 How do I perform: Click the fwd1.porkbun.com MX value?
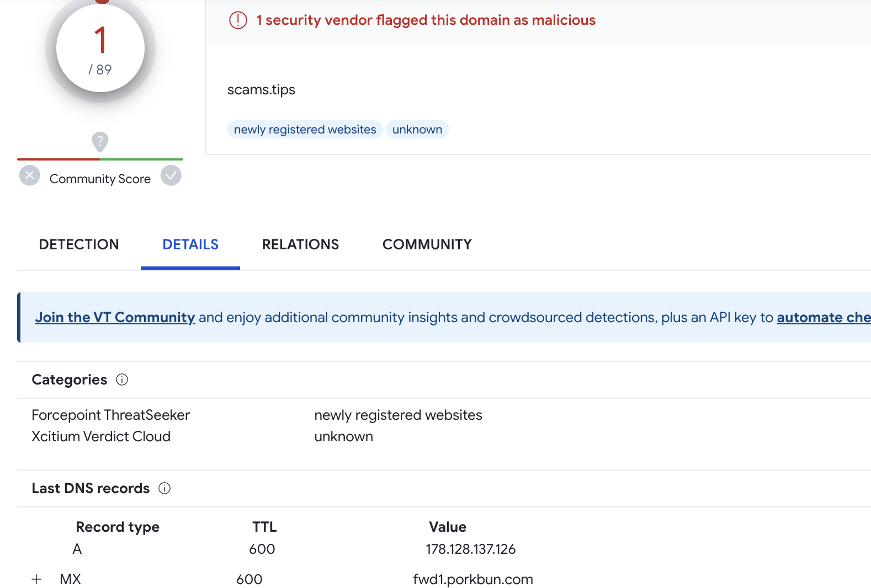[473, 579]
